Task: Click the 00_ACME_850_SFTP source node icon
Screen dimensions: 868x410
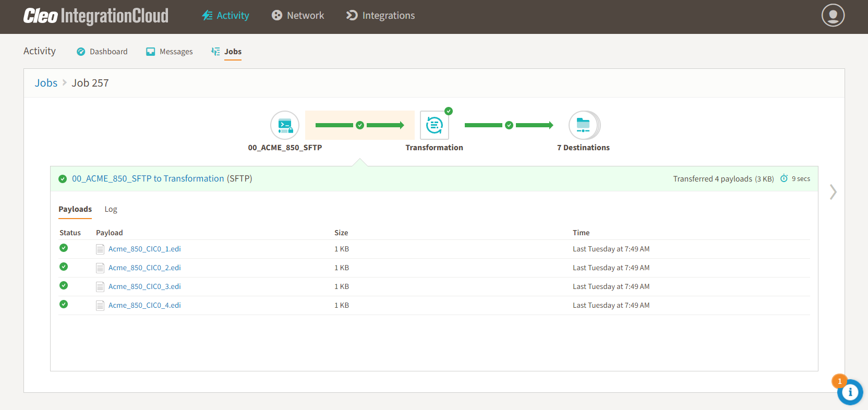Action: click(285, 125)
